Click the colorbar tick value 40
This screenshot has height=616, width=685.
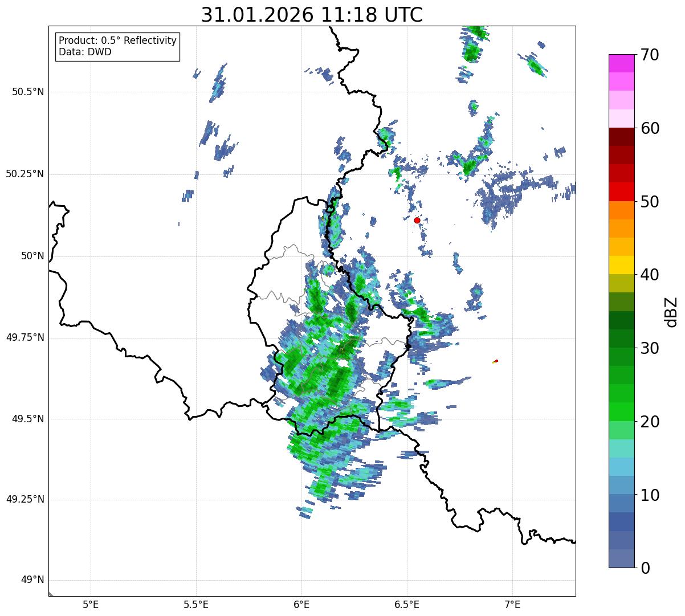pyautogui.click(x=650, y=275)
